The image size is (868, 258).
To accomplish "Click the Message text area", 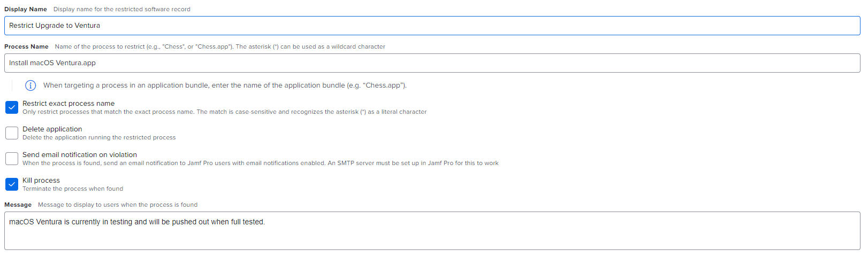I will 432,231.
